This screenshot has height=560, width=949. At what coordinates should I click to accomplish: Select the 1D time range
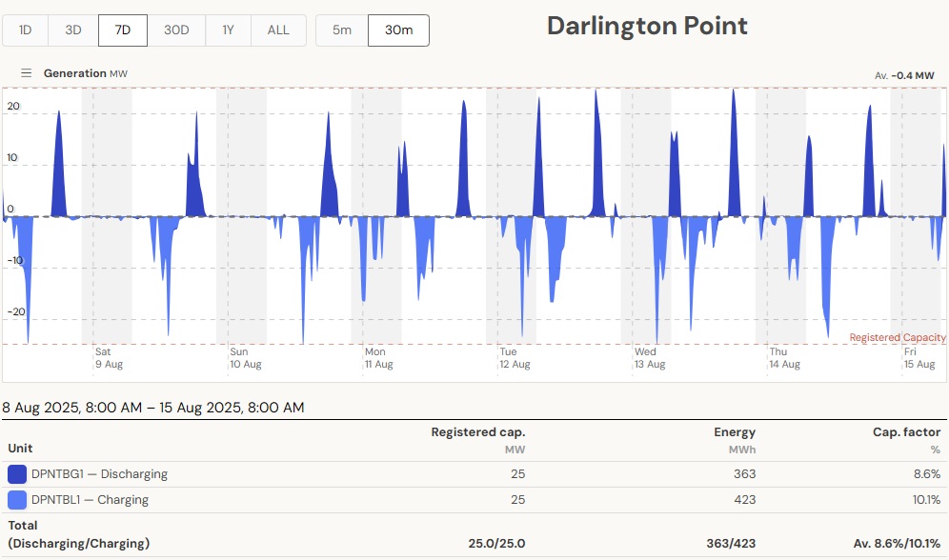pos(26,30)
